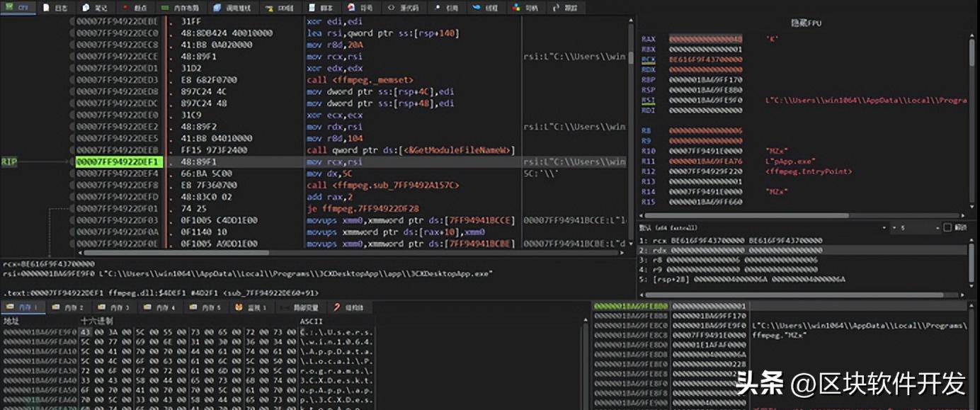980x410 pixels.
Task: Open the Memory Map (内存布局) tab icon
Action: point(164,8)
